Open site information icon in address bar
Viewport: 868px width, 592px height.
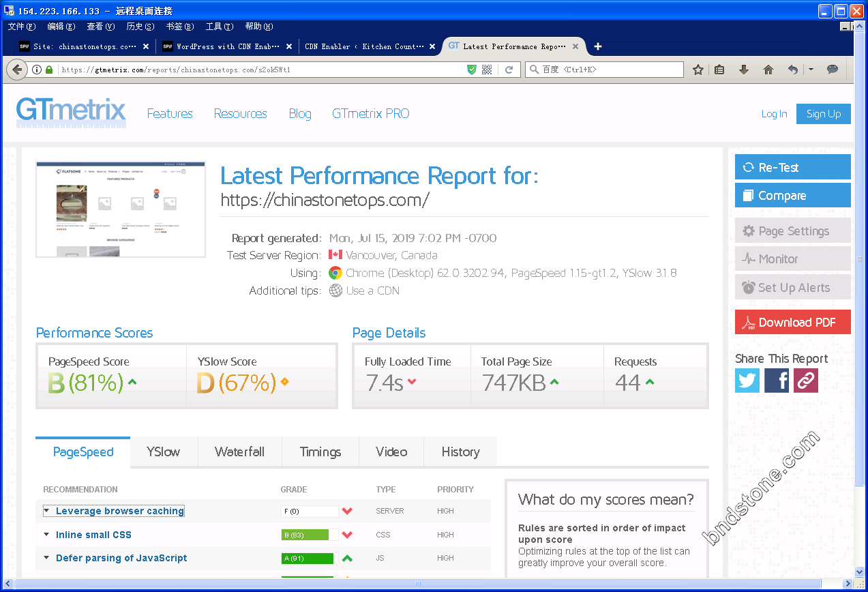click(x=37, y=70)
